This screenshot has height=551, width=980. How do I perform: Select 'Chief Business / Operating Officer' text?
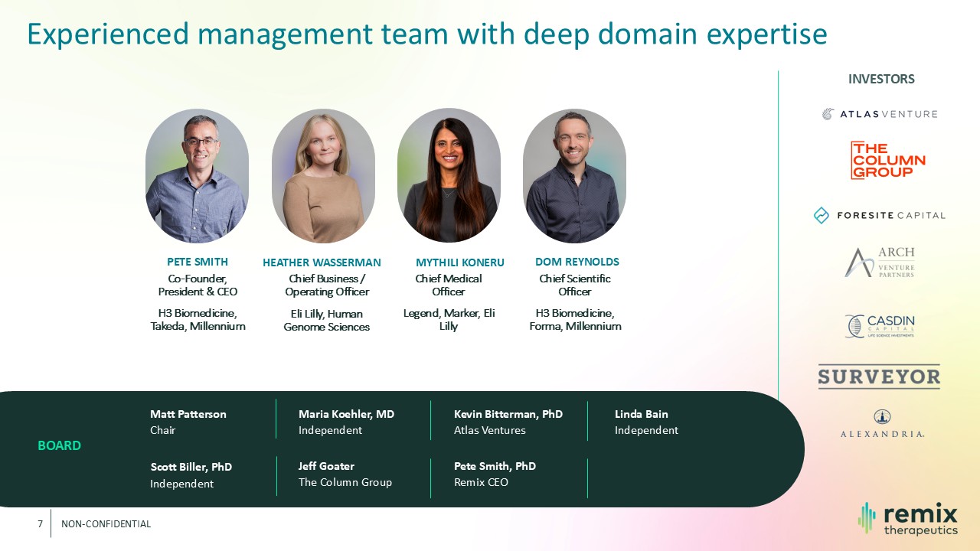[x=327, y=285]
